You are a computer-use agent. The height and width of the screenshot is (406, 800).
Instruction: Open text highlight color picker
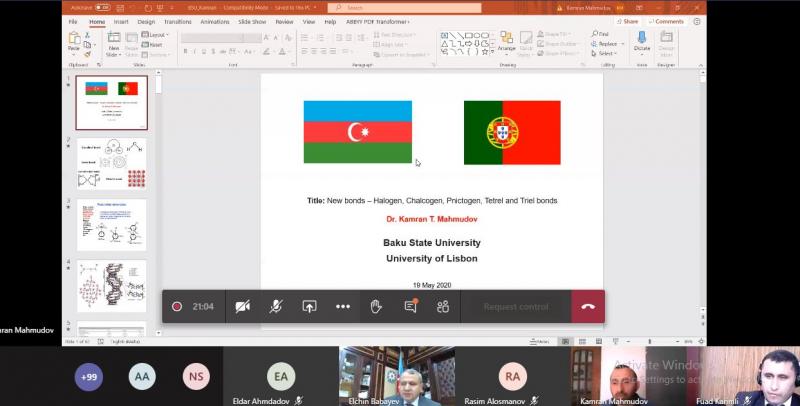point(266,52)
